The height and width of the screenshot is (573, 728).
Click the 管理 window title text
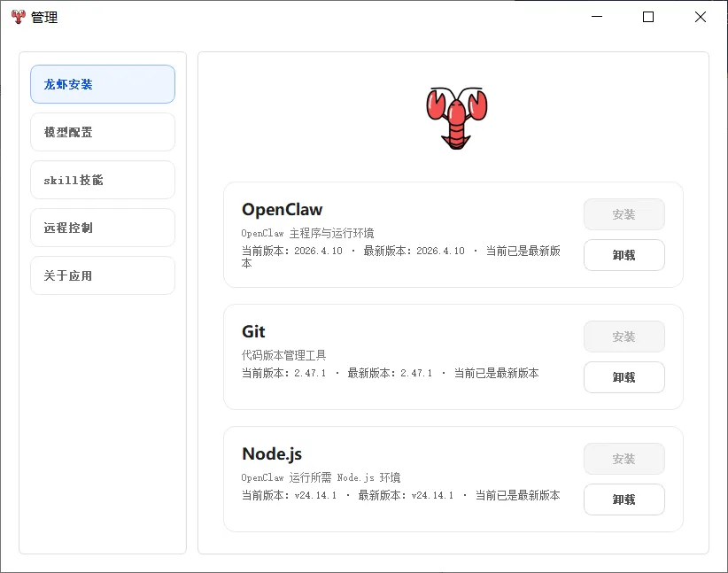tap(44, 17)
